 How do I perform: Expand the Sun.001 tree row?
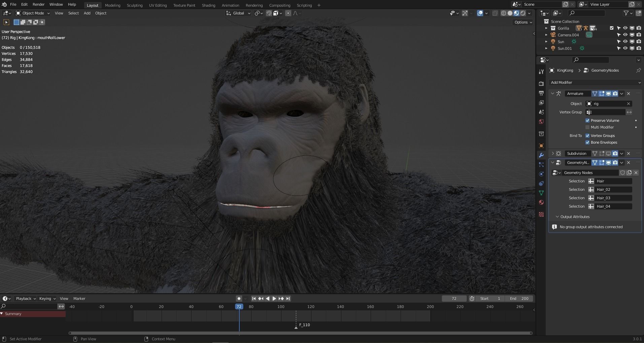(x=546, y=48)
